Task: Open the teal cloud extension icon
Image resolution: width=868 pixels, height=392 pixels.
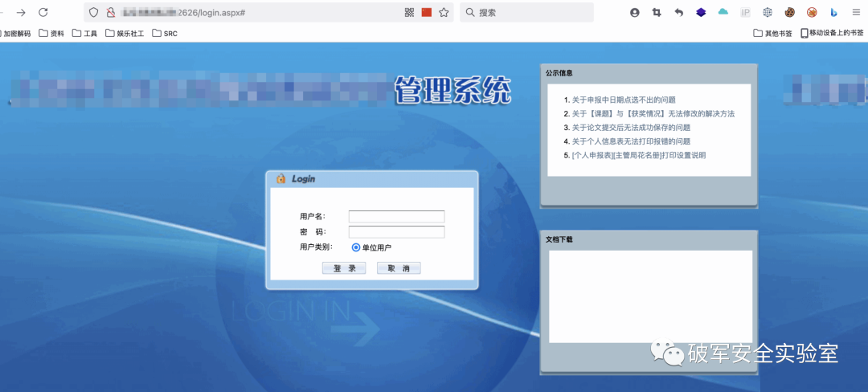Action: 723,12
